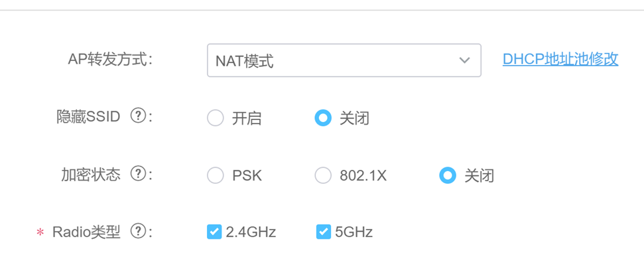Choose PSK as the encryption state
Viewport: 644px width, 272px height.
click(x=216, y=176)
